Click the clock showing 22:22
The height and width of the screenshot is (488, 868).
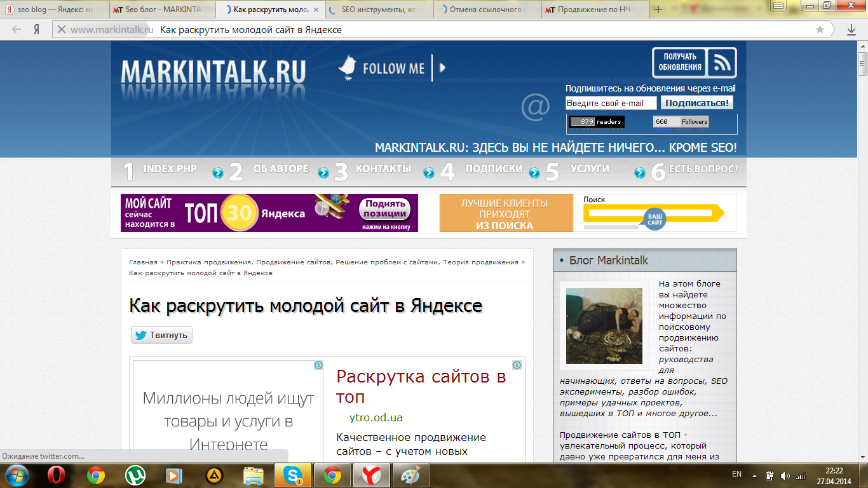(x=834, y=470)
